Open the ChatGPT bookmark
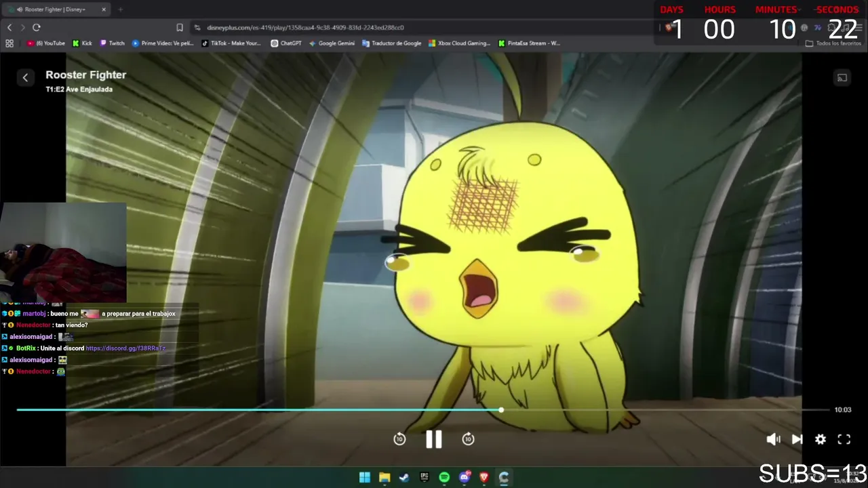The height and width of the screenshot is (488, 868). [x=286, y=43]
